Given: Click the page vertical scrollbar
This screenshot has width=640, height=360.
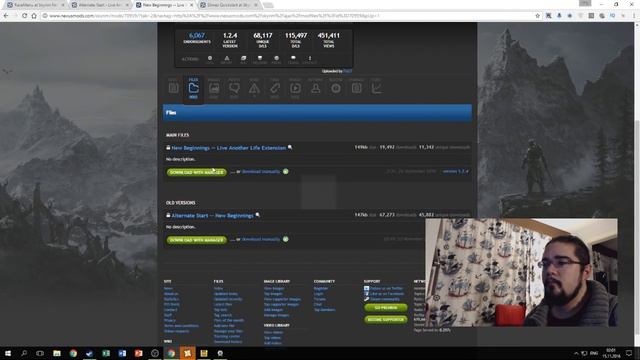Looking at the screenshot, I should [x=637, y=184].
